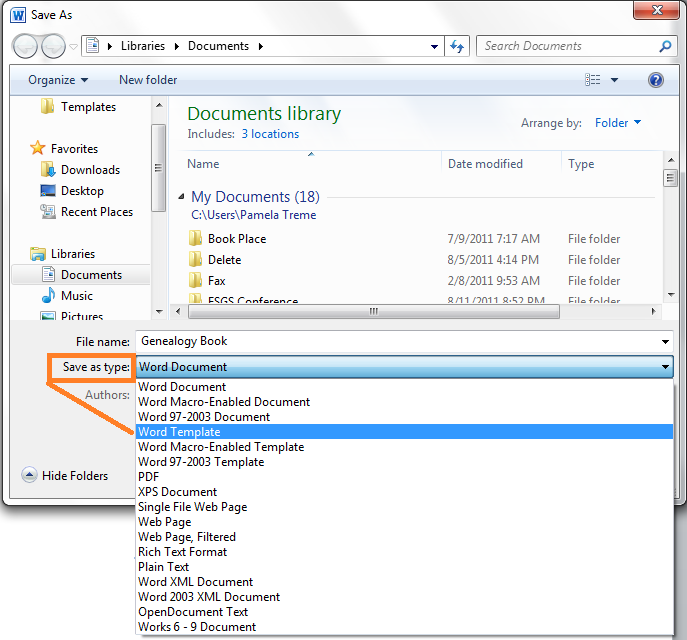Viewport: 687px width, 640px height.
Task: Open the recent pages dropdown arrow near Back
Action: (73, 46)
